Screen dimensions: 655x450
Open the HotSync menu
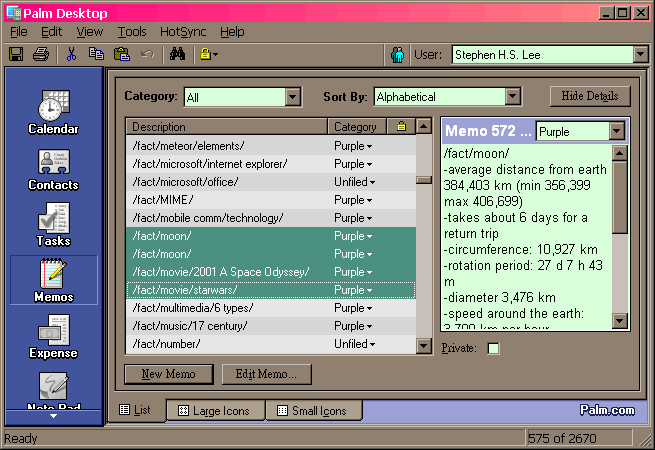[183, 32]
